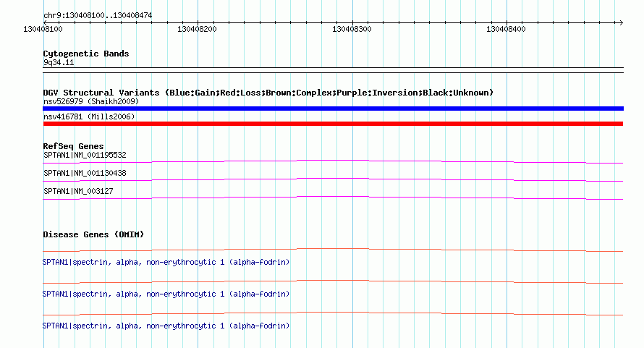Select the Cytogenetic Bands track title
The image size is (644, 348).
[x=86, y=54]
